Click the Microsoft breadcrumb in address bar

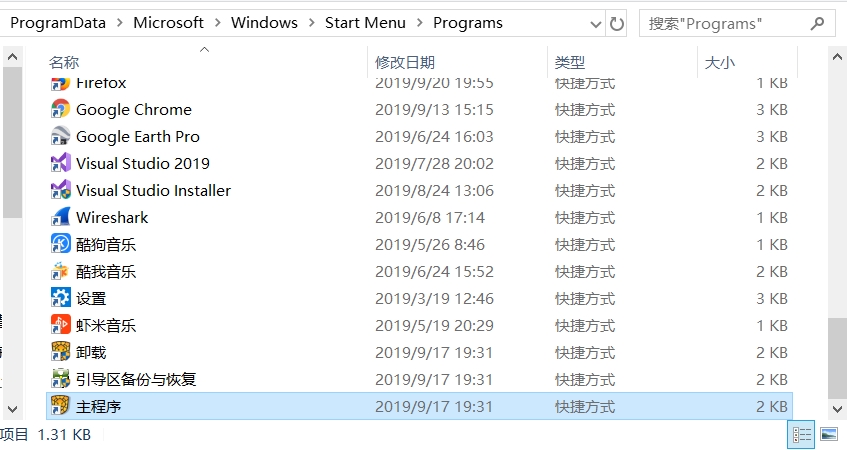coord(168,23)
